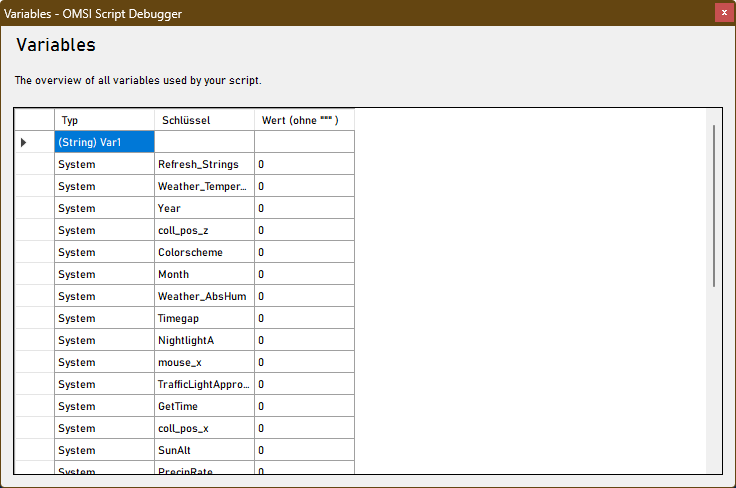This screenshot has width=736, height=488.
Task: Click the Weather_Temperature key cell
Action: point(204,187)
